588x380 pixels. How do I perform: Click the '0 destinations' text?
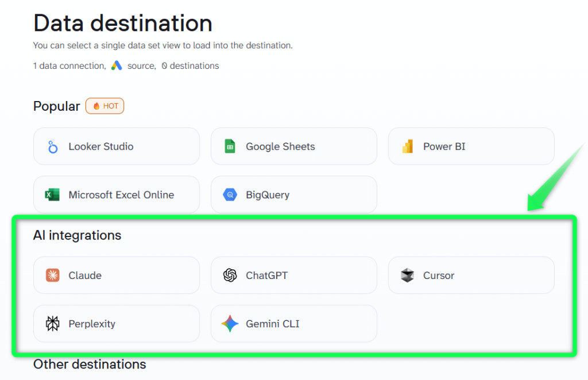[190, 66]
